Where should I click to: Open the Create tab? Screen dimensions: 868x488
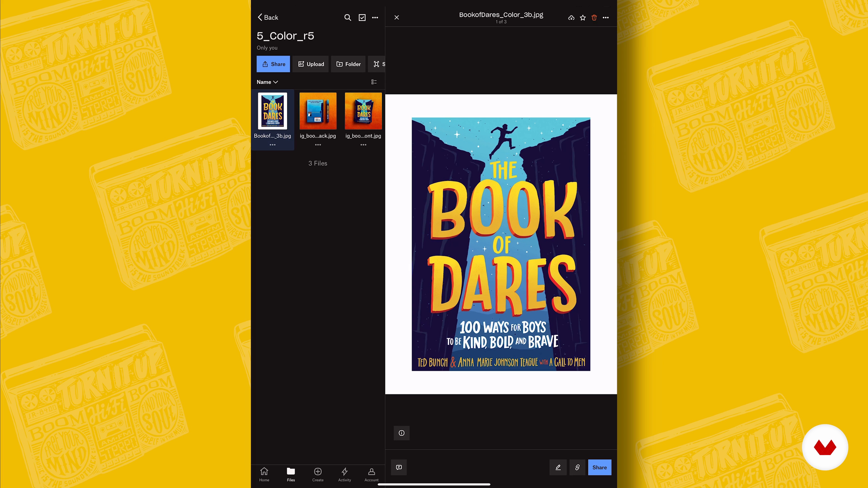click(x=318, y=474)
